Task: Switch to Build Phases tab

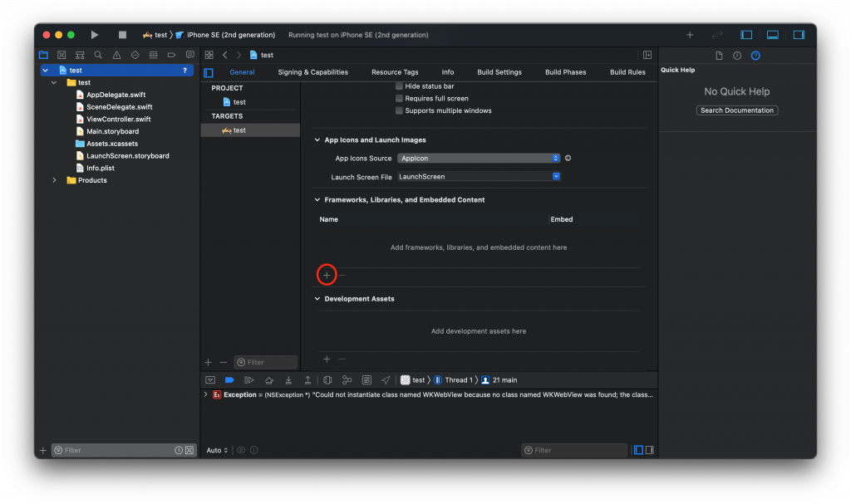Action: tap(565, 72)
